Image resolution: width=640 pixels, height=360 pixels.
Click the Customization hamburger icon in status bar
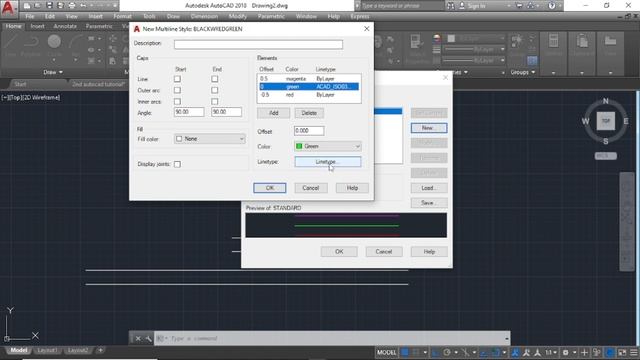coord(633,352)
